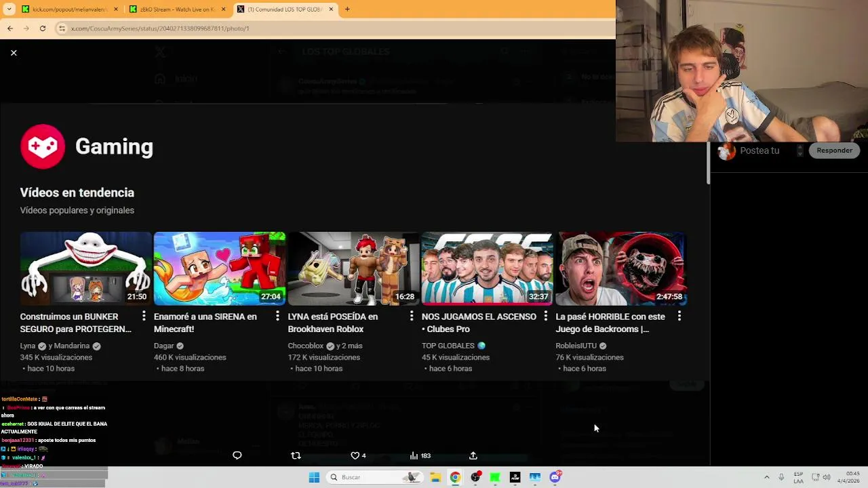Open the green Kick app taskbar icon
868x488 pixels.
click(x=495, y=477)
